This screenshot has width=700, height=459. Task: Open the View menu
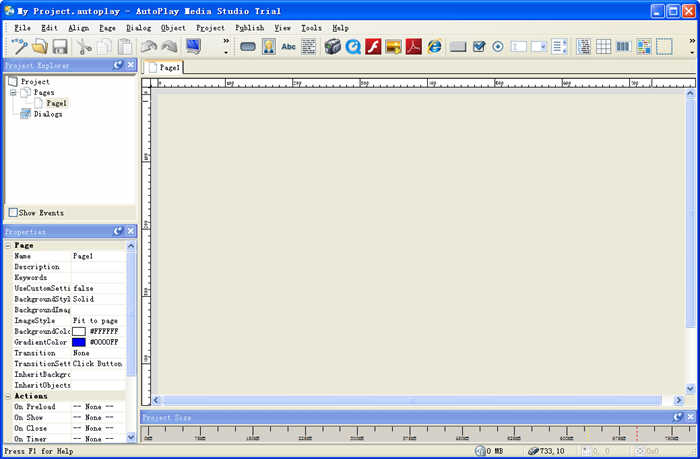tap(282, 28)
